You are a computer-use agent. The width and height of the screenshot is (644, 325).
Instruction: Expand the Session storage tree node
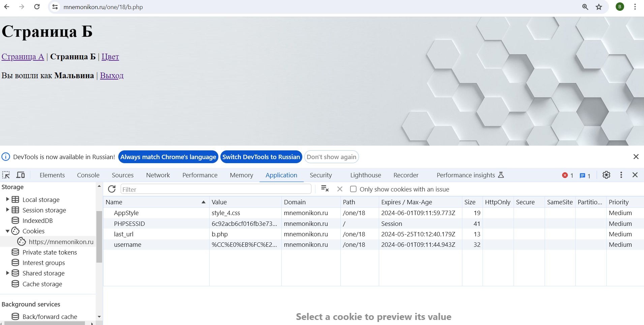click(x=7, y=210)
